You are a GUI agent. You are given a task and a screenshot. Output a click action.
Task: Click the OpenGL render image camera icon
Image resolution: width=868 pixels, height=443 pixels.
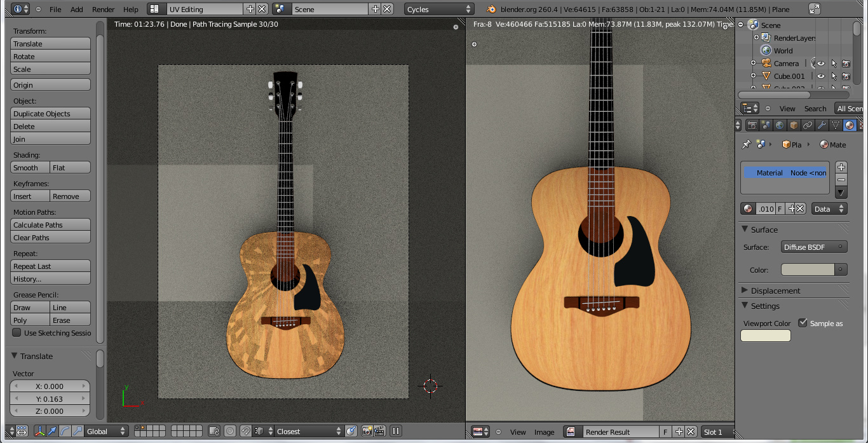coord(367,431)
